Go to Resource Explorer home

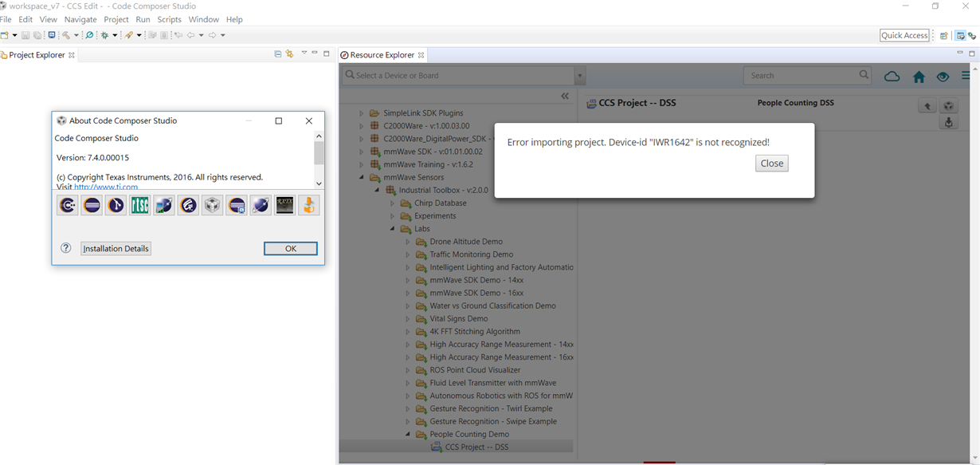coord(919,77)
